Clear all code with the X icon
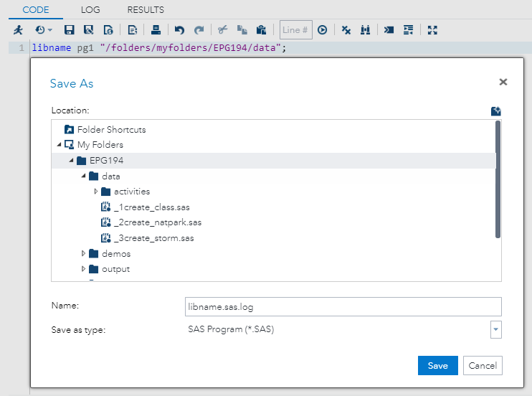Screen dimensions: 532x396 point(346,30)
